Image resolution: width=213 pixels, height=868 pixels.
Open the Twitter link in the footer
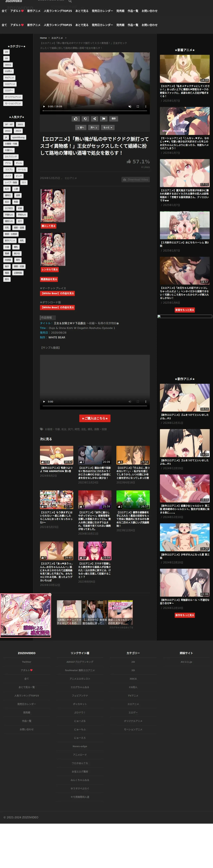click(27, 662)
